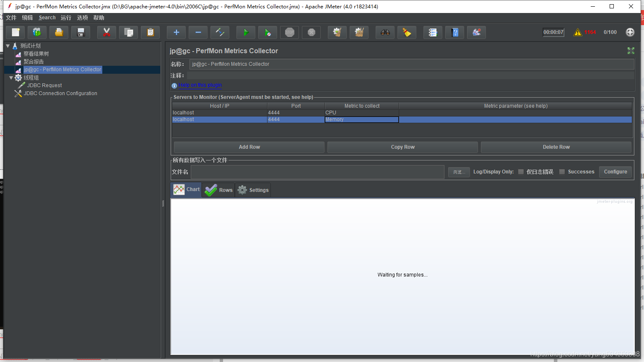Stop the running test with Stop icon
This screenshot has height=362, width=644.
[290, 32]
